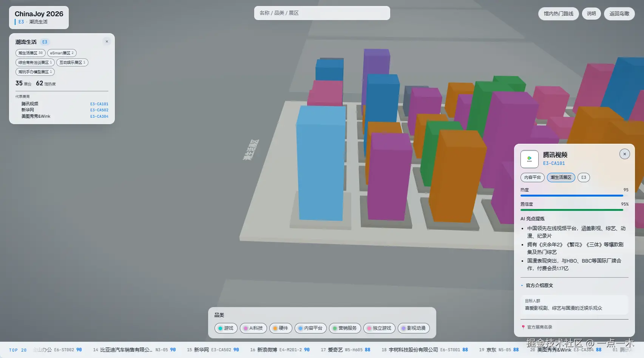Open ticker entry 15 新华网 E3-CA502
Viewport: 644px width, 358px height.
(x=213, y=350)
